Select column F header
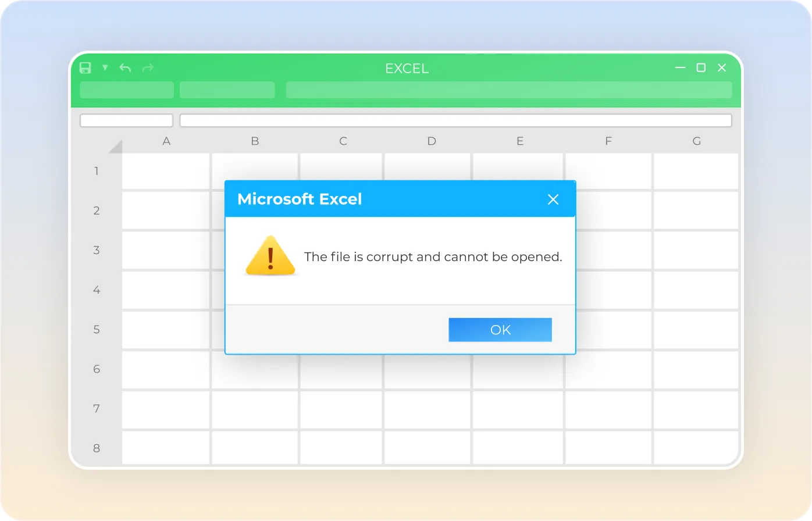812x521 pixels. pos(608,141)
